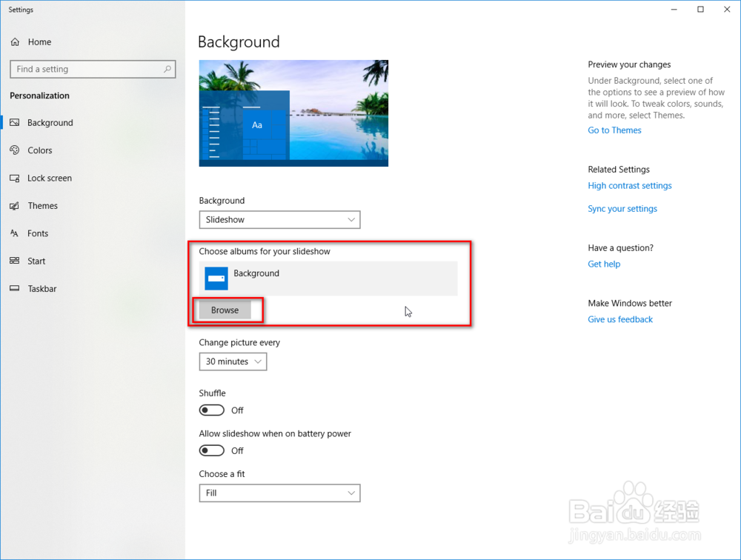The width and height of the screenshot is (741, 560).
Task: Go to Home settings page
Action: [40, 42]
